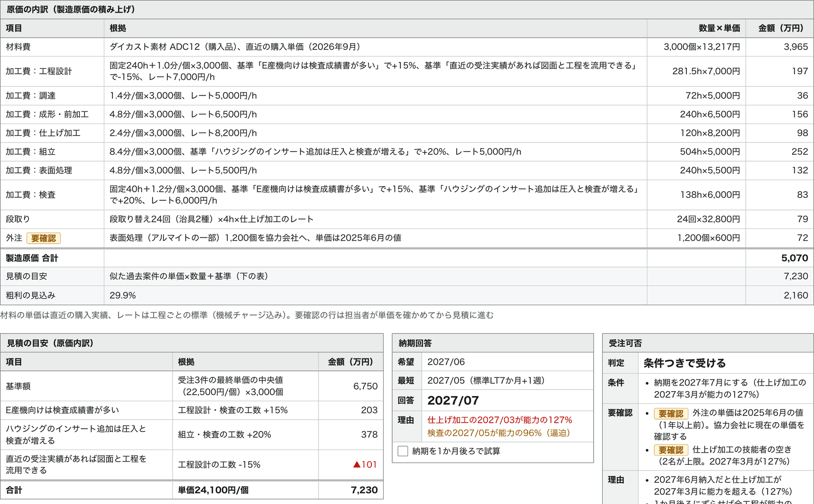This screenshot has width=814, height=504.
Task: Select the 504h×5,000円 cell
Action: (x=710, y=152)
